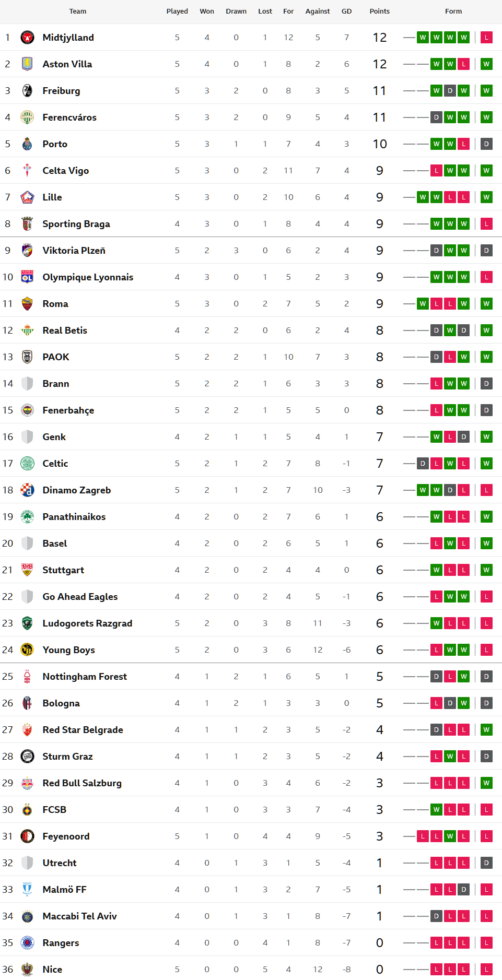
Task: Click the Points column header
Action: 379,11
